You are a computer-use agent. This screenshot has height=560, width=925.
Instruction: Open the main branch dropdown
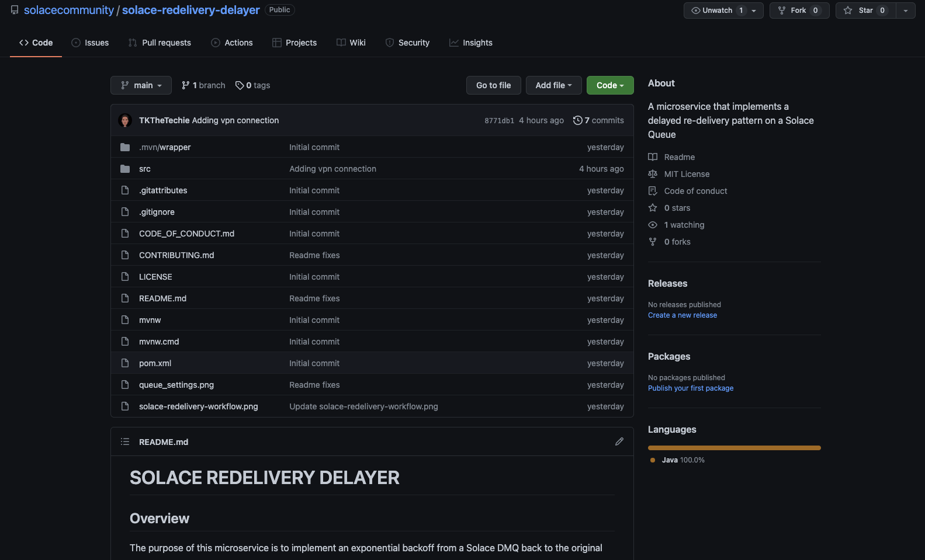141,85
